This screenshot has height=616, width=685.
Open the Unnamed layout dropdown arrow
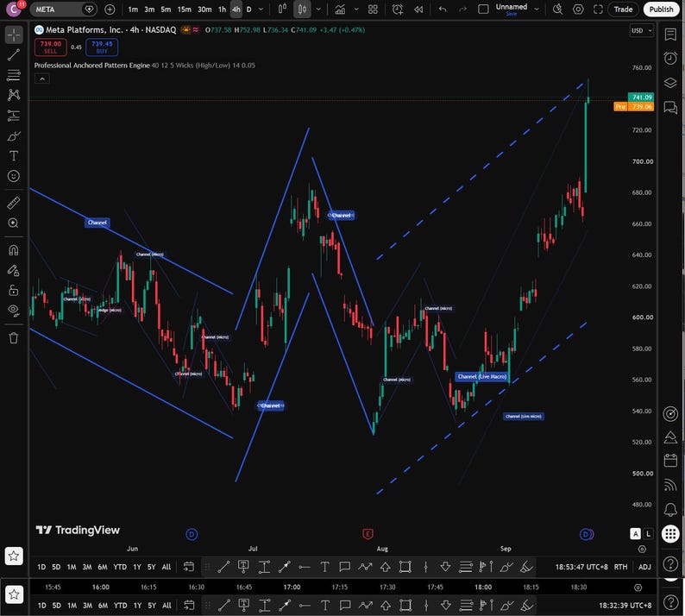click(537, 9)
